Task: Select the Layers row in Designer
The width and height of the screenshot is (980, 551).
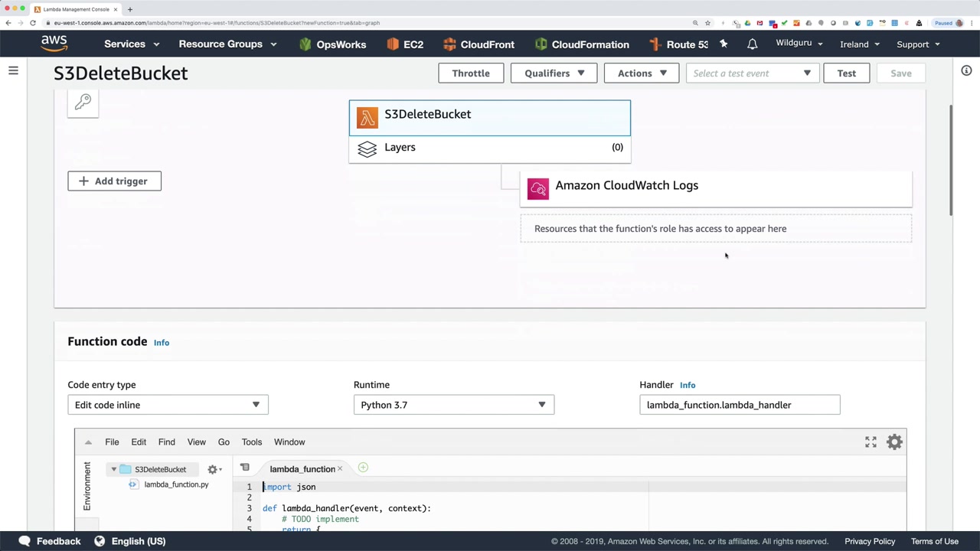Action: [490, 148]
